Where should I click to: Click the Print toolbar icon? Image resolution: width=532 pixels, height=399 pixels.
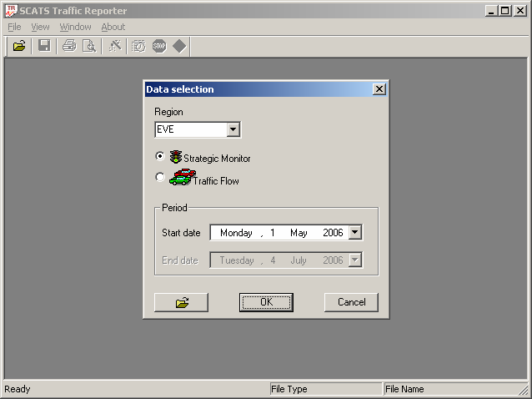tap(69, 46)
